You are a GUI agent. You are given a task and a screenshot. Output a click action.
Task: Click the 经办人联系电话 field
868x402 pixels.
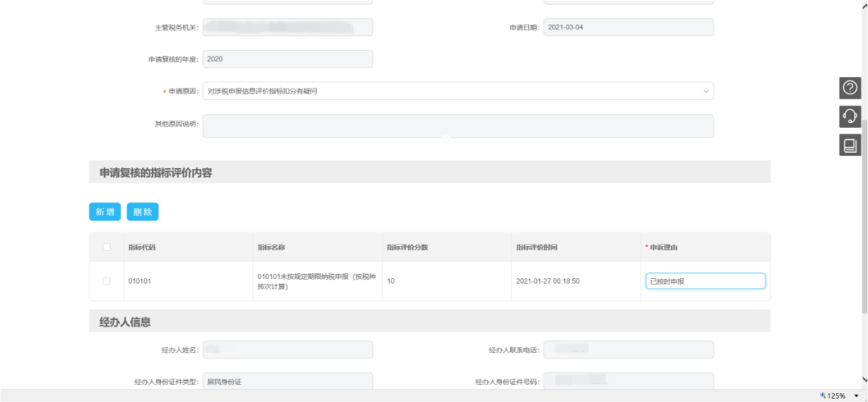pyautogui.click(x=628, y=350)
